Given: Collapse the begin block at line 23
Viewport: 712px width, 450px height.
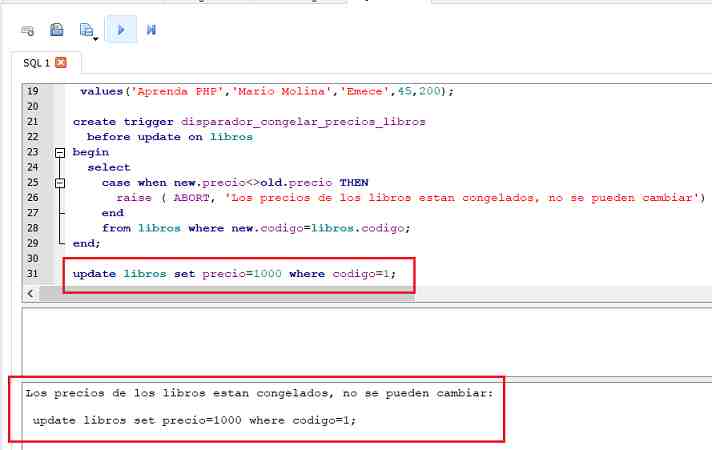Looking at the screenshot, I should pyautogui.click(x=60, y=153).
